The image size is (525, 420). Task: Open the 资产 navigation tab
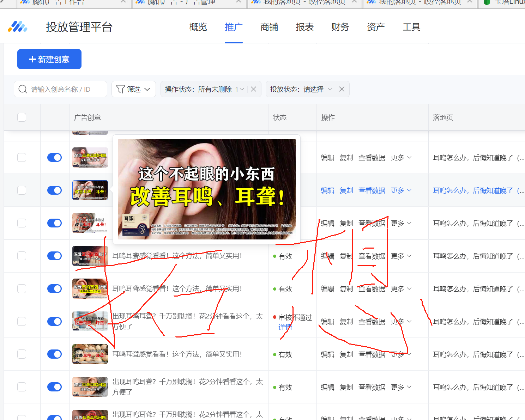click(376, 27)
